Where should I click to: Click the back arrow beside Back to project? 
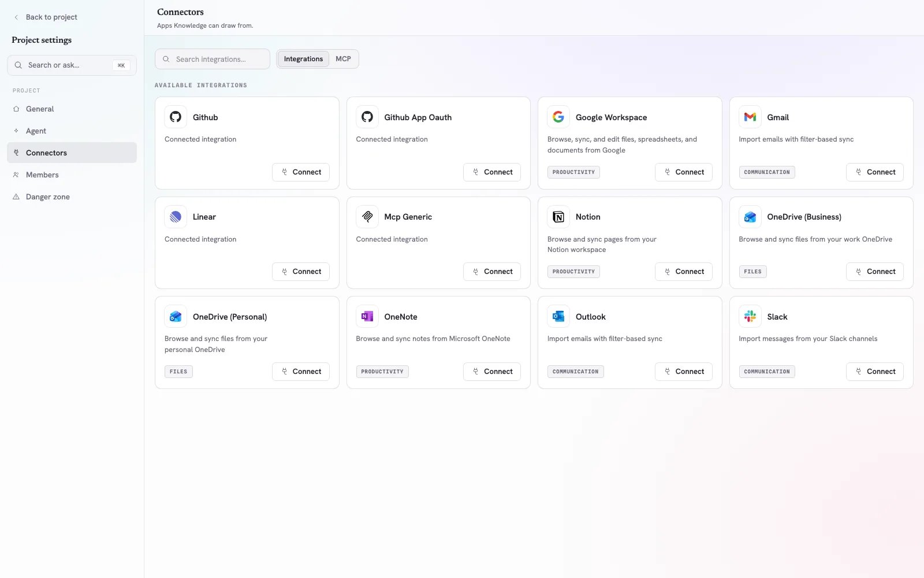click(x=16, y=17)
